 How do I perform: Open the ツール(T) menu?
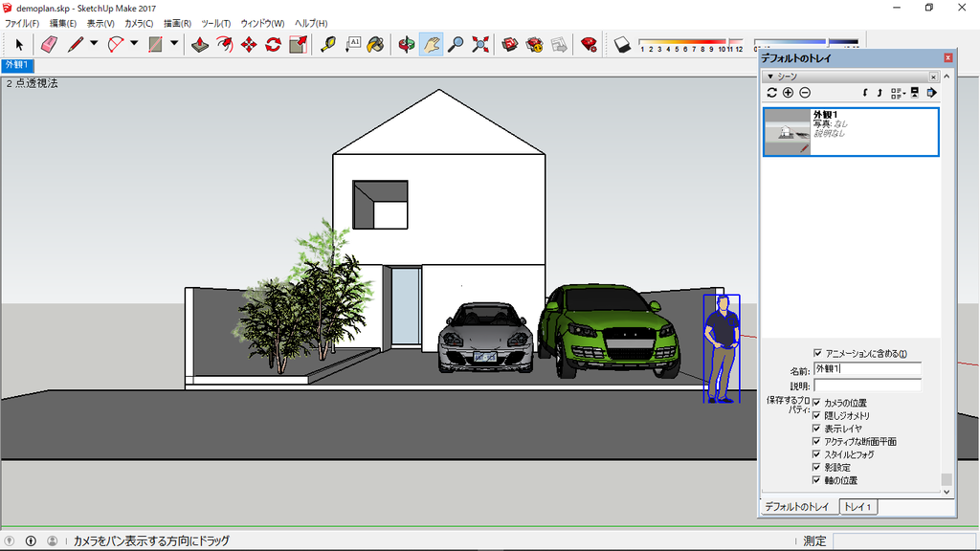click(215, 23)
